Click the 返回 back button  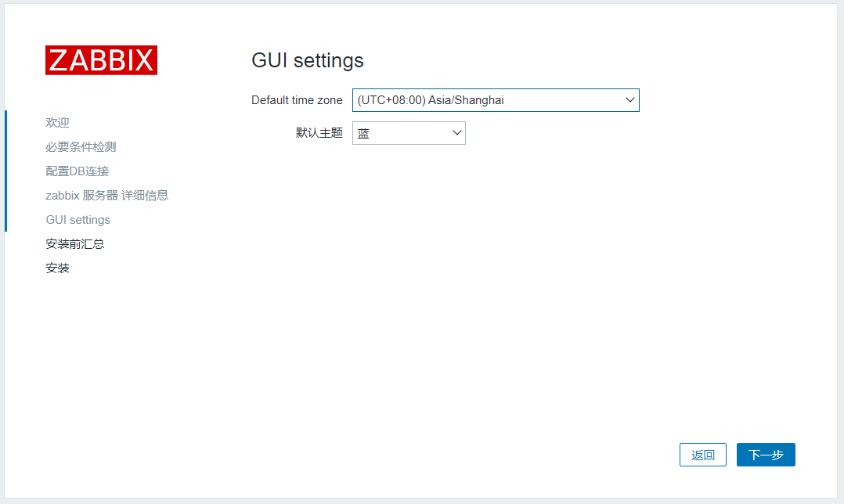(x=702, y=454)
